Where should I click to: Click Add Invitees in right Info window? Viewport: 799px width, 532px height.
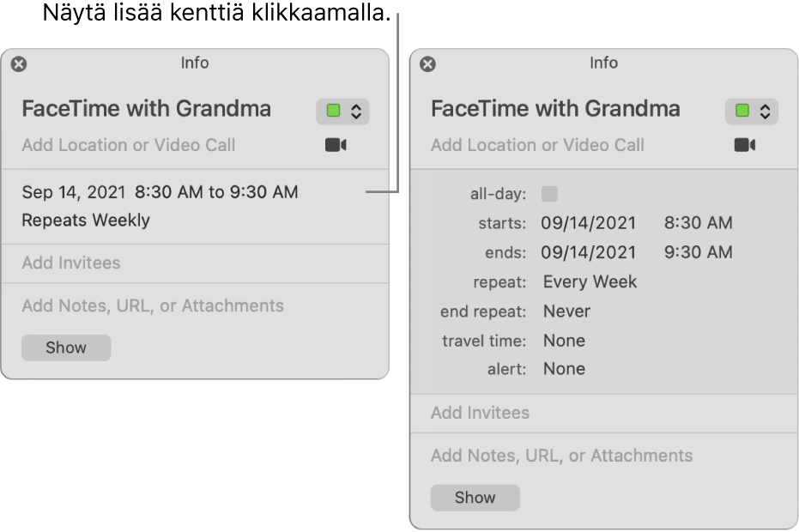coord(480,413)
